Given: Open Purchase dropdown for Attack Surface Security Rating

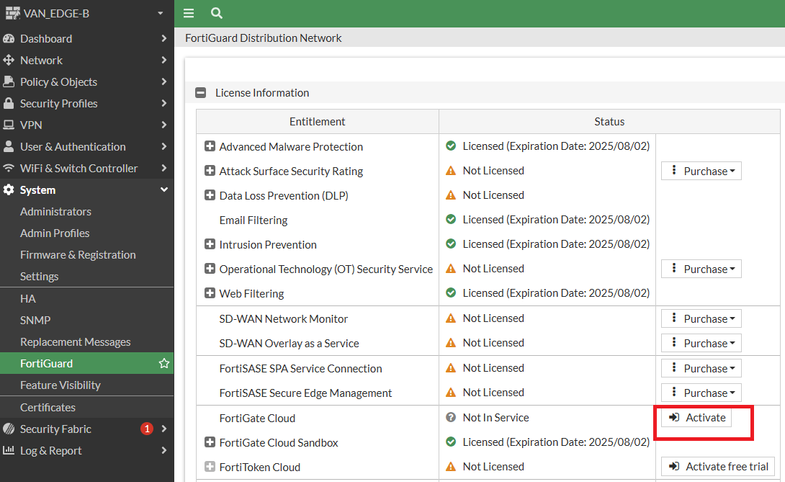Looking at the screenshot, I should click(701, 171).
